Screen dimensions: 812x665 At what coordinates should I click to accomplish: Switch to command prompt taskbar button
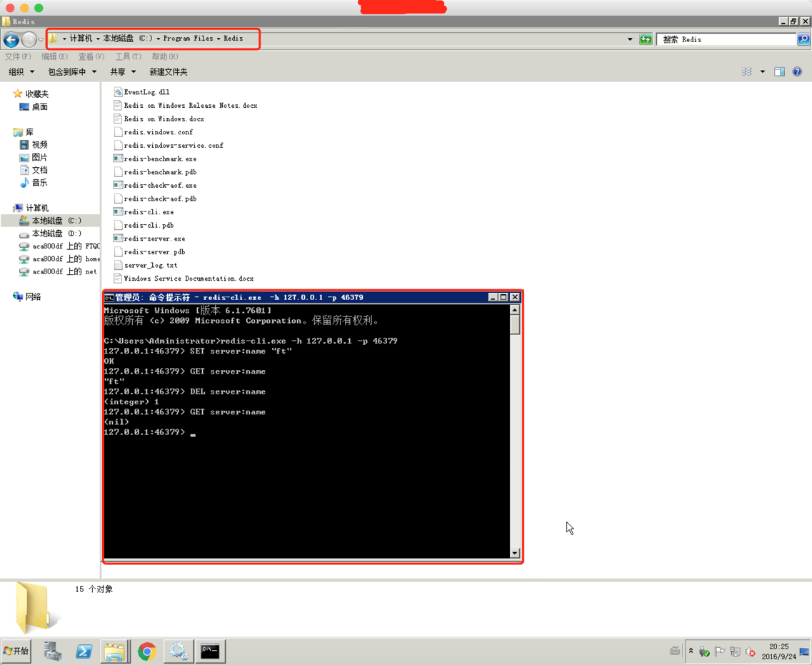pyautogui.click(x=210, y=651)
